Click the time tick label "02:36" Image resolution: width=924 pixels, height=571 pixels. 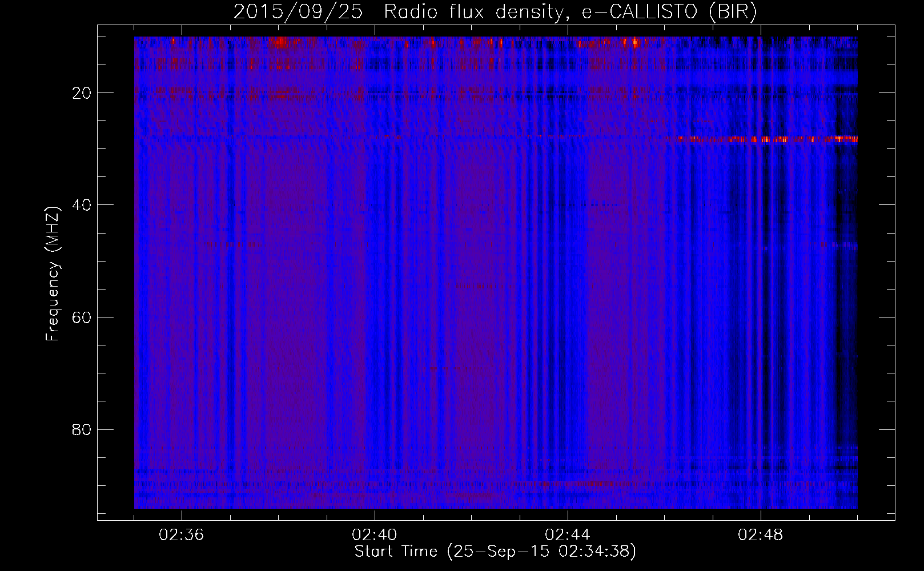182,535
